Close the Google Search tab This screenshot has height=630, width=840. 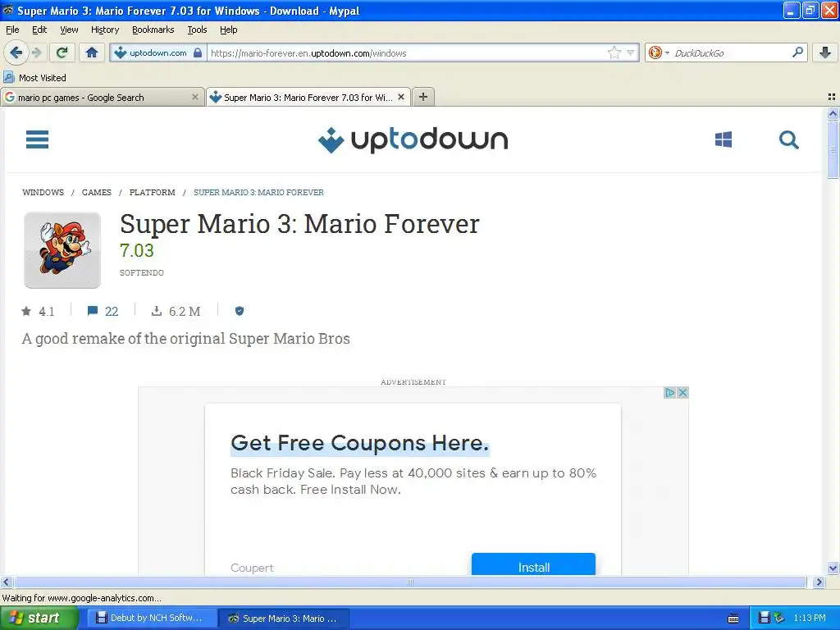[195, 97]
